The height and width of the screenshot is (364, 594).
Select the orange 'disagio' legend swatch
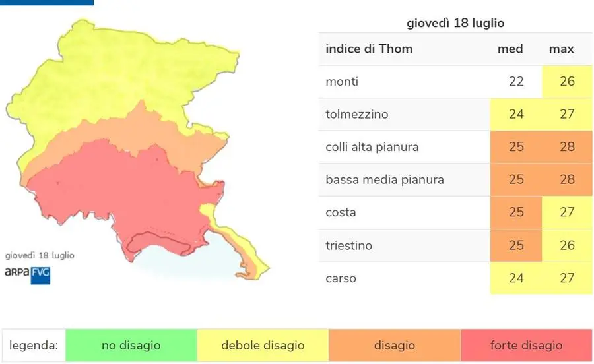pos(395,345)
